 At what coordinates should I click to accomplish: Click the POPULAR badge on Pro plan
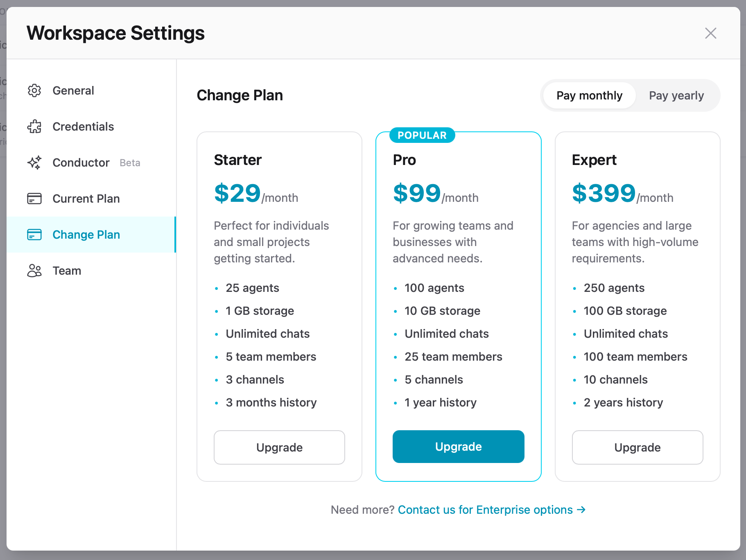(422, 135)
